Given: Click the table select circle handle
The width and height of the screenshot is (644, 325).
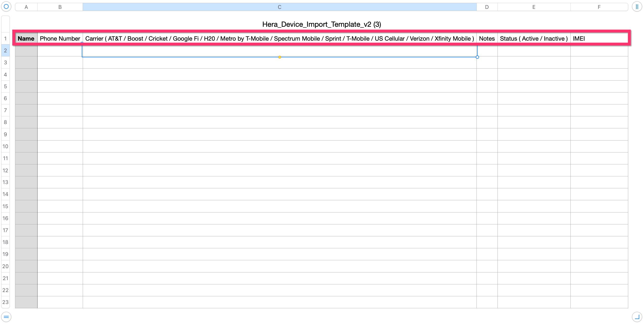Looking at the screenshot, I should click(6, 6).
